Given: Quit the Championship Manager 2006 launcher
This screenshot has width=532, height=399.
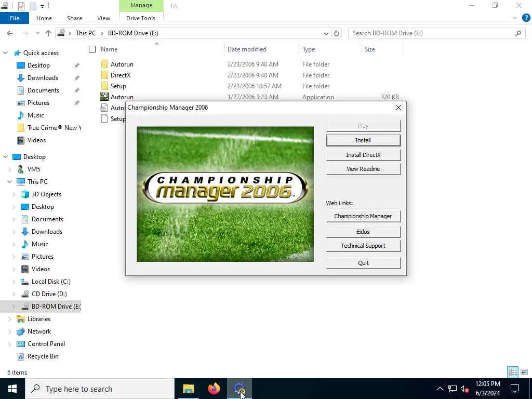Looking at the screenshot, I should 363,263.
